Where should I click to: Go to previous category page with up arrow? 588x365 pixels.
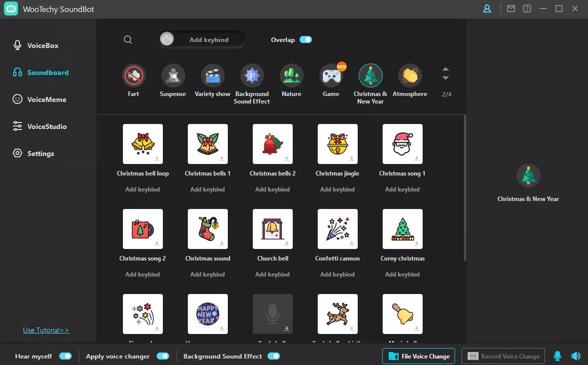tap(446, 69)
